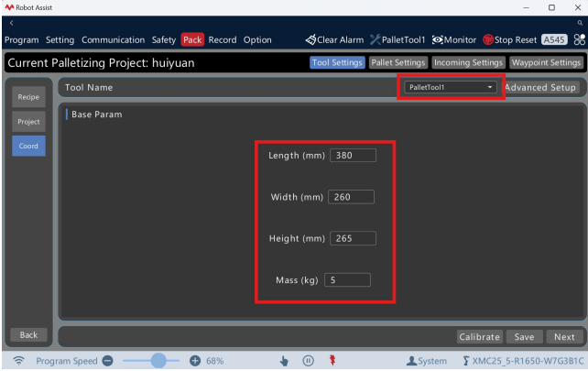Click the Width (mm) input field
Viewport: 588px width, 371px height.
tap(351, 197)
